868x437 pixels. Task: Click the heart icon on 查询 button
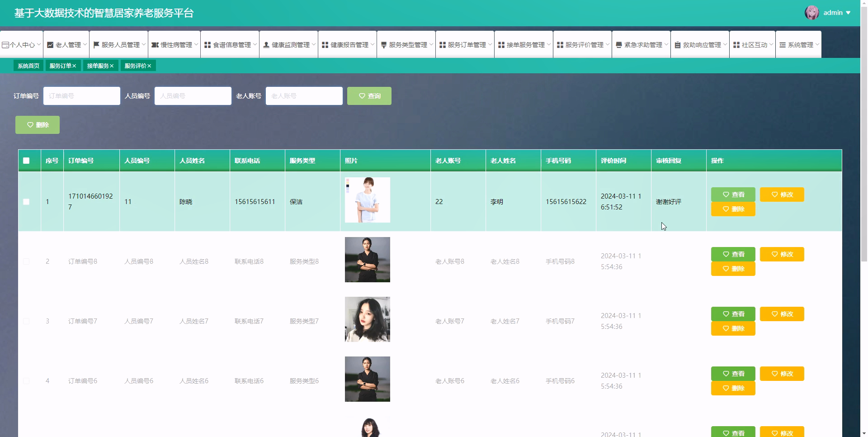362,96
